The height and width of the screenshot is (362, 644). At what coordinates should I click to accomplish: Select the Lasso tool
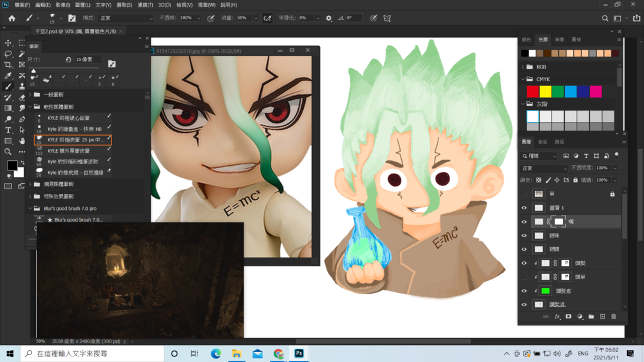(8, 54)
